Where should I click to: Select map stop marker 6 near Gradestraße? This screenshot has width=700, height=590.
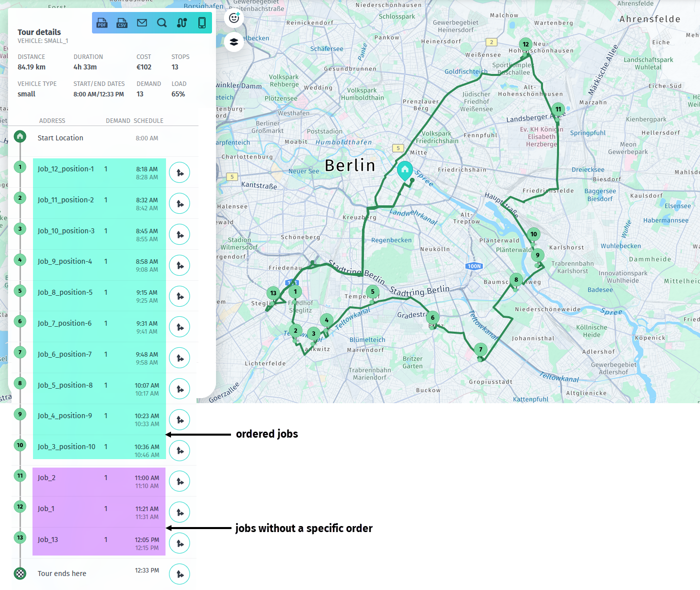433,318
